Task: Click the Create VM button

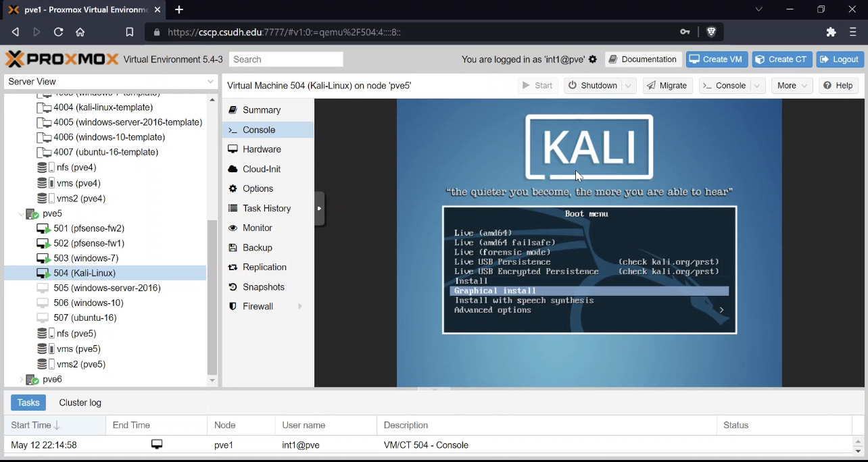Action: (x=717, y=59)
